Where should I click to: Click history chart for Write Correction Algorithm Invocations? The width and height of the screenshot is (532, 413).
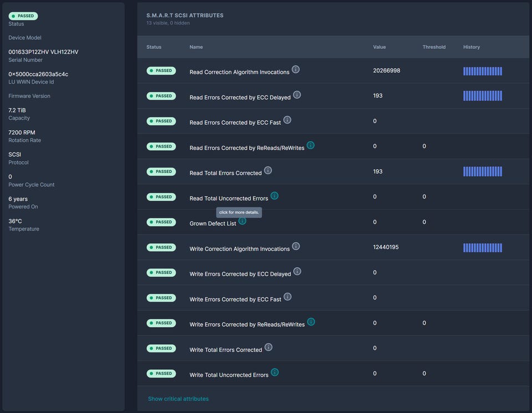[x=482, y=248]
